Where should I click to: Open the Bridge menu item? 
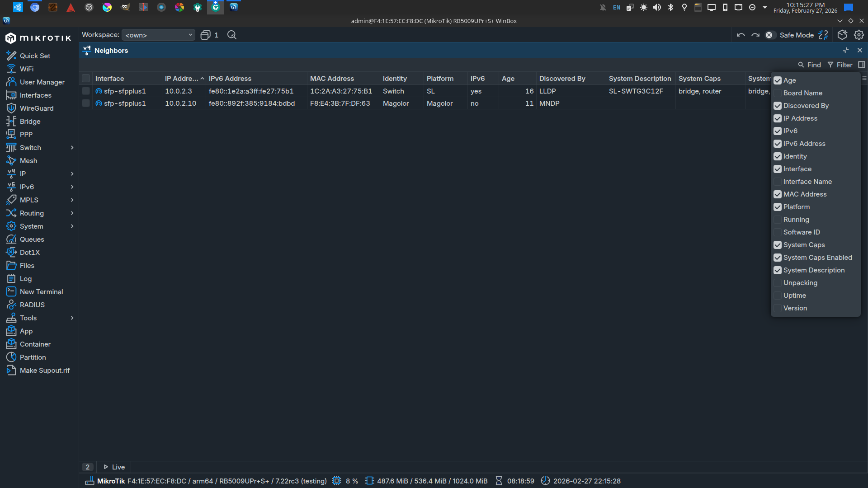(x=30, y=122)
